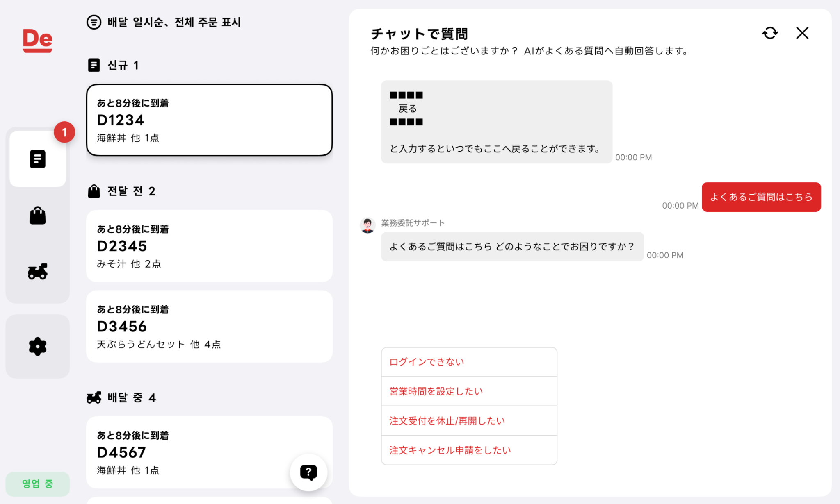This screenshot has height=504, width=840.
Task: Refresh the chat conversation
Action: coord(770,33)
